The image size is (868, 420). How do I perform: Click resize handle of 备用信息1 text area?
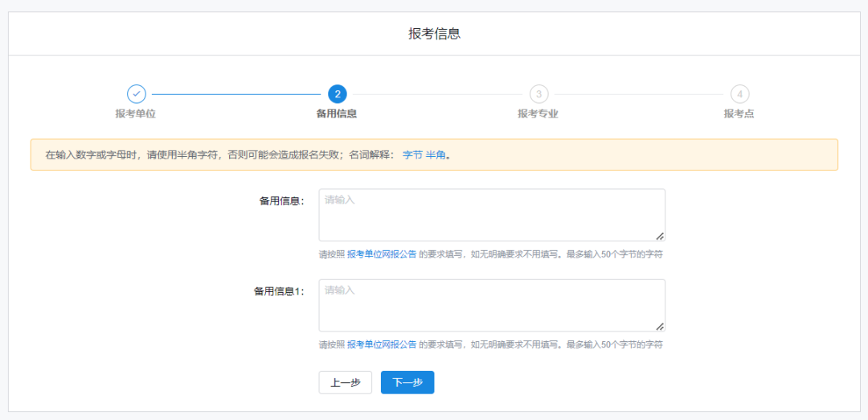(660, 327)
